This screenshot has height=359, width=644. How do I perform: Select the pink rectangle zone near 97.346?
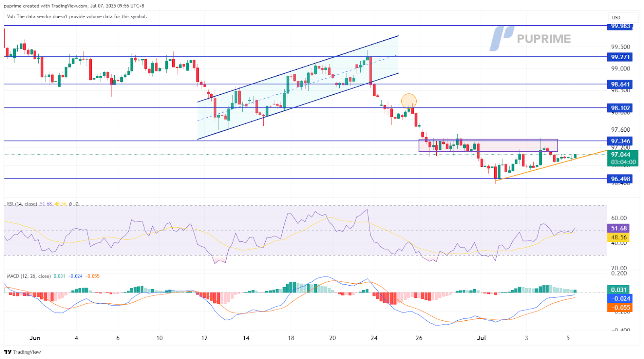(x=488, y=145)
